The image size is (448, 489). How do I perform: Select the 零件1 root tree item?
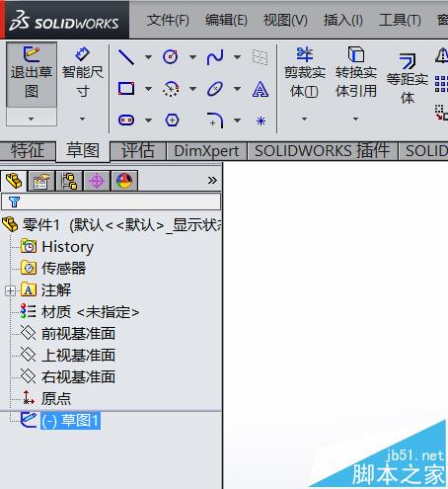point(112,225)
